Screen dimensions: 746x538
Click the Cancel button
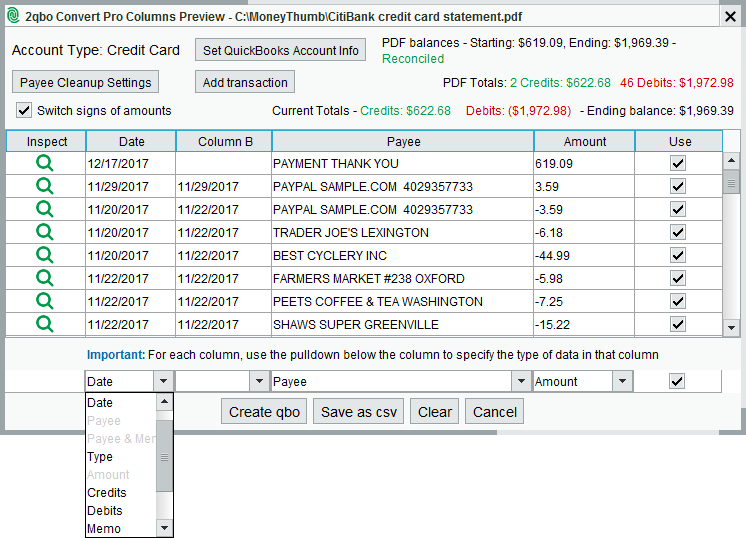[494, 411]
